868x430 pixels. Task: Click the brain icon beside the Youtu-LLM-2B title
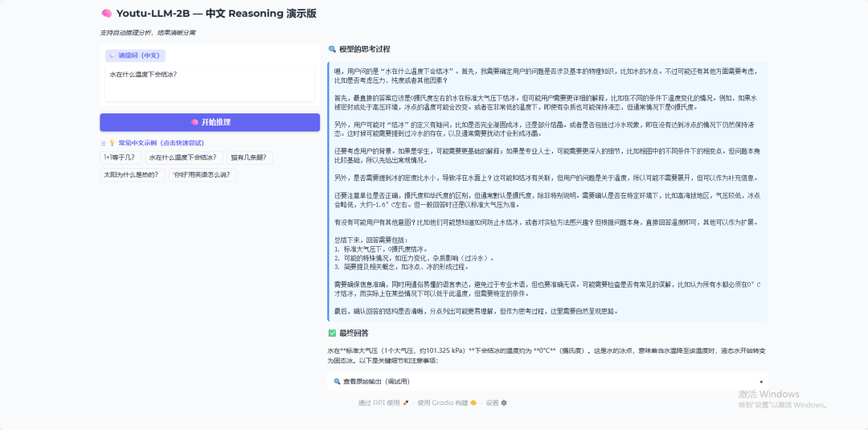tap(107, 14)
